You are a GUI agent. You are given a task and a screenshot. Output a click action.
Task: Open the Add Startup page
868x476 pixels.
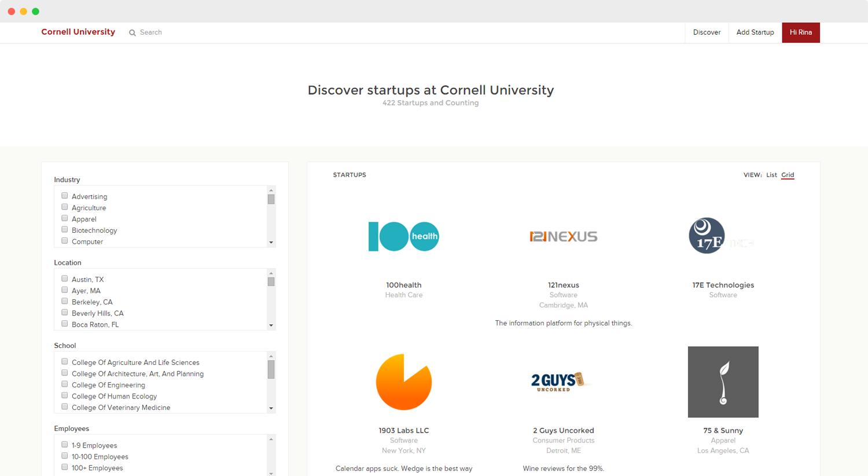pos(755,32)
